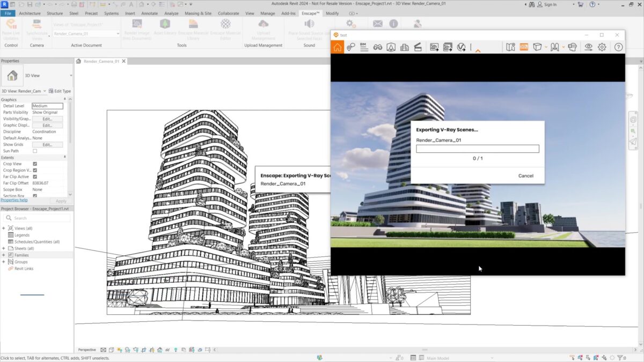
Task: Click the Detail Level Medium field
Action: coord(47,106)
